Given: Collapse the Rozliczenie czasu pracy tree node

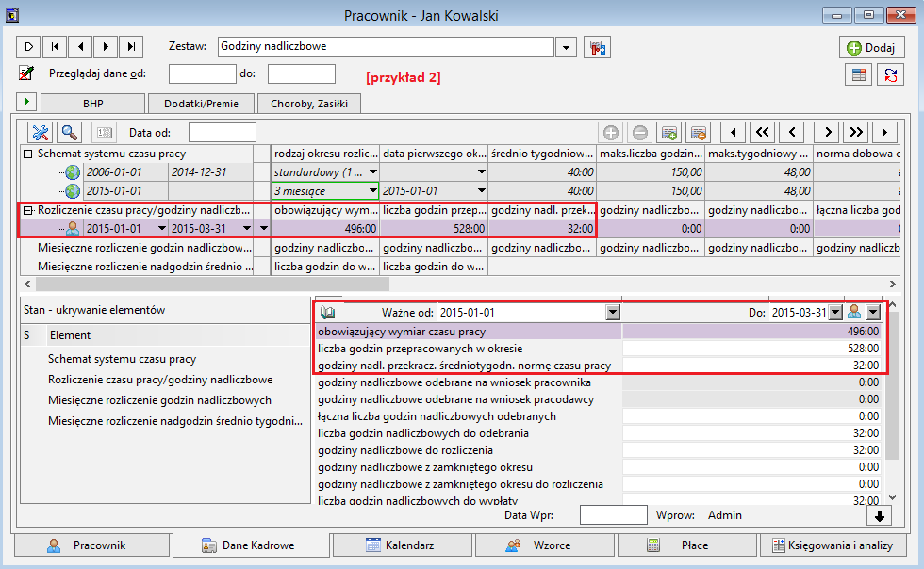Looking at the screenshot, I should click(x=27, y=210).
